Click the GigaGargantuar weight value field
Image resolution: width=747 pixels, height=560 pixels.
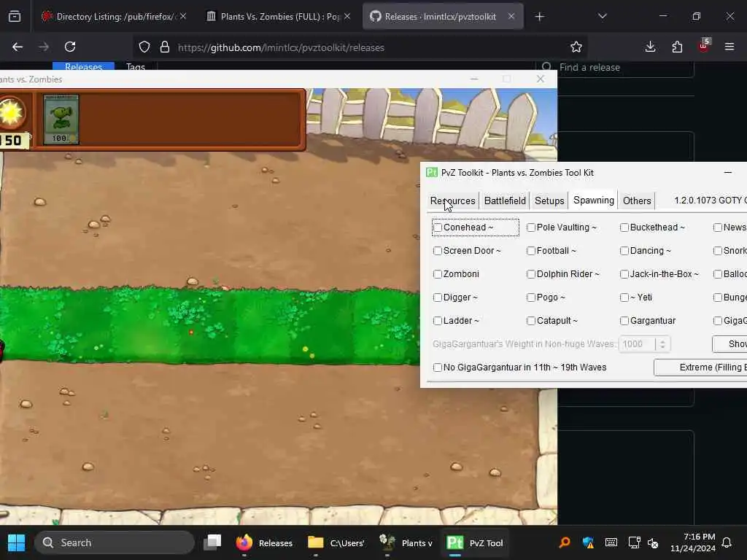point(637,344)
